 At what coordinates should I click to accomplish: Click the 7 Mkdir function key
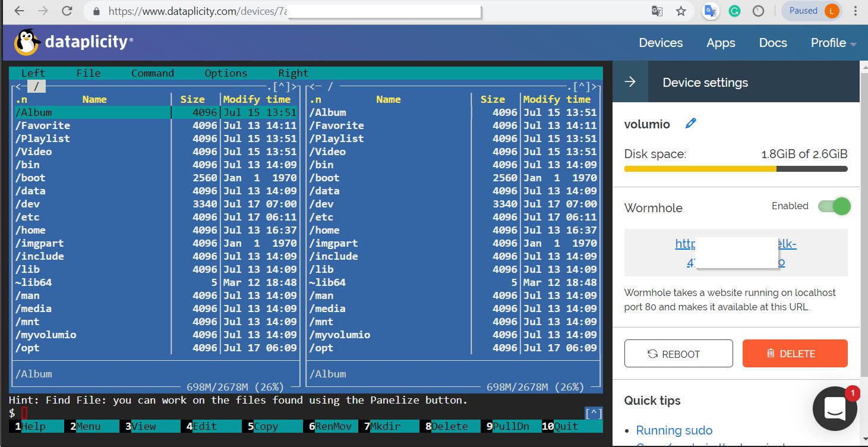pyautogui.click(x=390, y=426)
